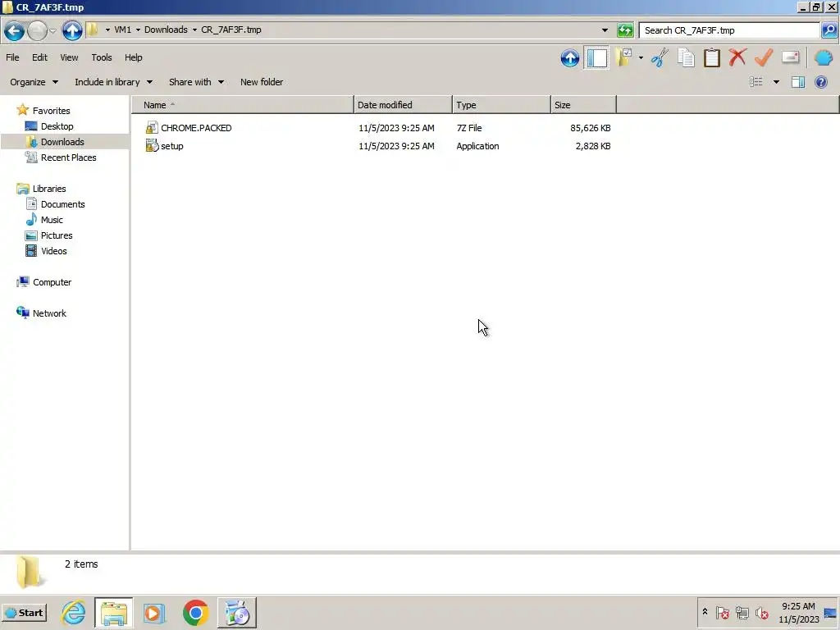Viewport: 840px width, 630px height.
Task: Click the Start button
Action: (x=24, y=613)
